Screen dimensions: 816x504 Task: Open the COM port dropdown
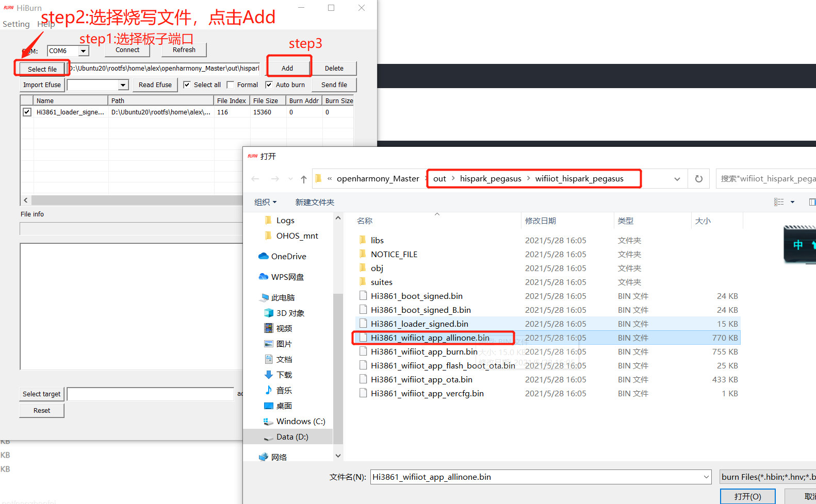coord(83,51)
